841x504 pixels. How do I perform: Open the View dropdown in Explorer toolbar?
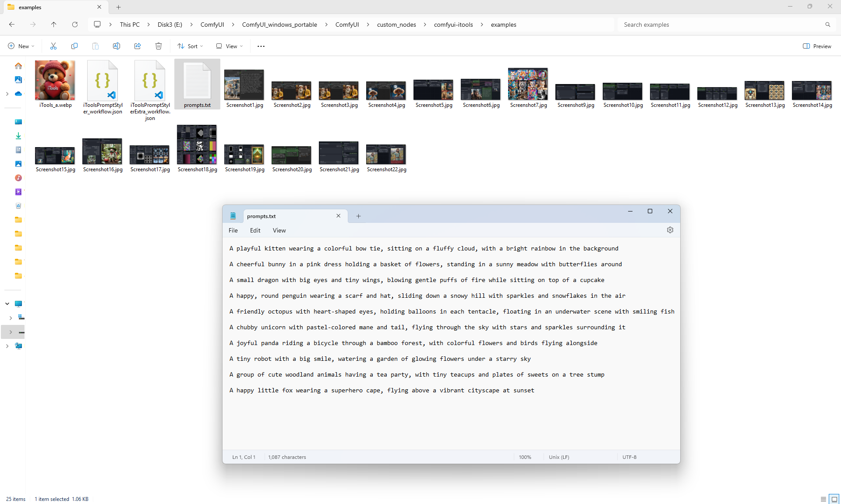coord(230,46)
